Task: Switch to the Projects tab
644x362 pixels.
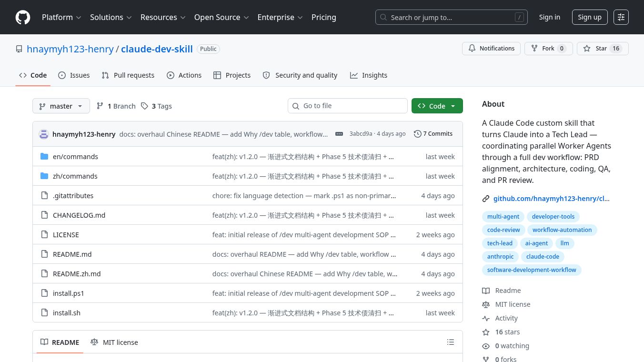Action: pyautogui.click(x=232, y=75)
